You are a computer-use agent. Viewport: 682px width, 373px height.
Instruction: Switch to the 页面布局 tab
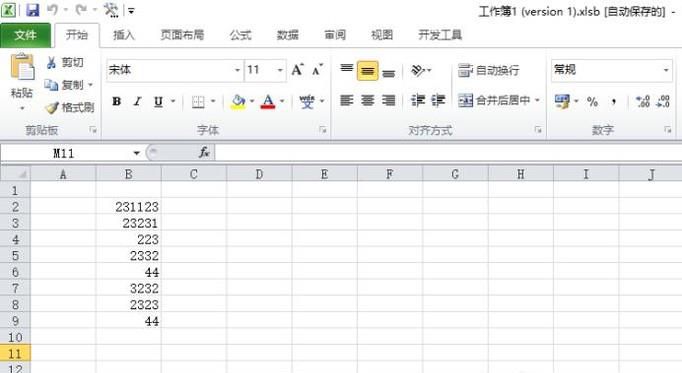pos(182,35)
